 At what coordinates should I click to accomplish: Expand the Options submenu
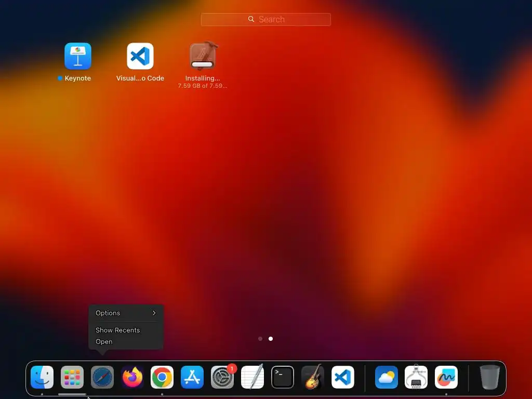126,313
